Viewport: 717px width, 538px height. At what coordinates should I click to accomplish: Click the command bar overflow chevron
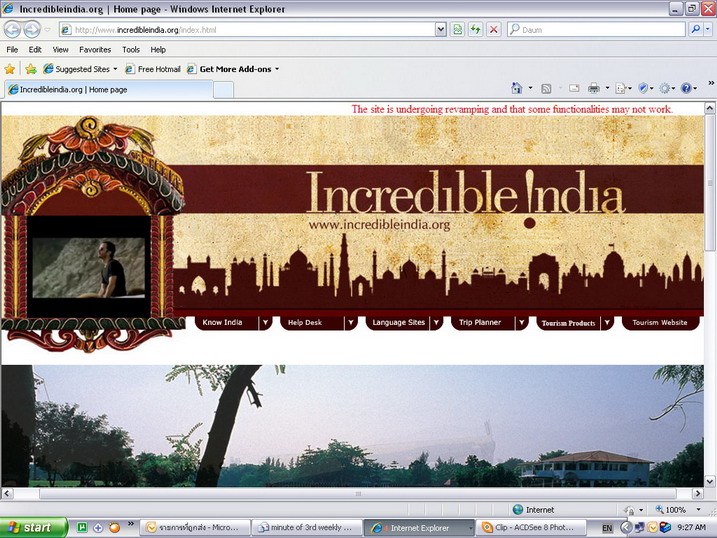click(x=711, y=83)
